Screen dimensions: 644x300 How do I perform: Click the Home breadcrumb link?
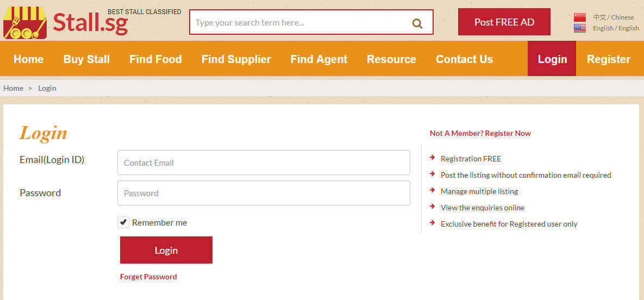click(x=13, y=88)
